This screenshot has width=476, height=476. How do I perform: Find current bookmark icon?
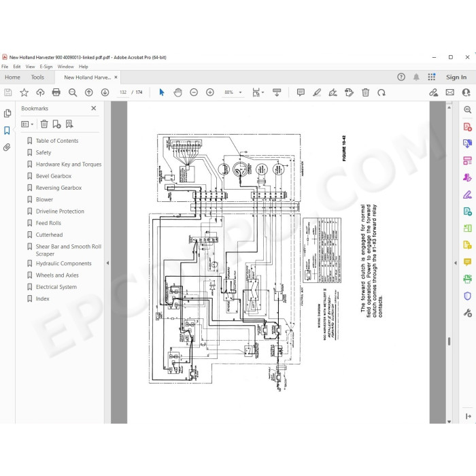click(x=69, y=124)
